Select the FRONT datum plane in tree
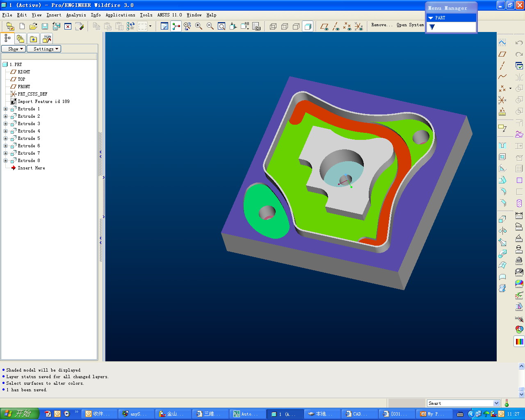The height and width of the screenshot is (420, 525). (24, 87)
